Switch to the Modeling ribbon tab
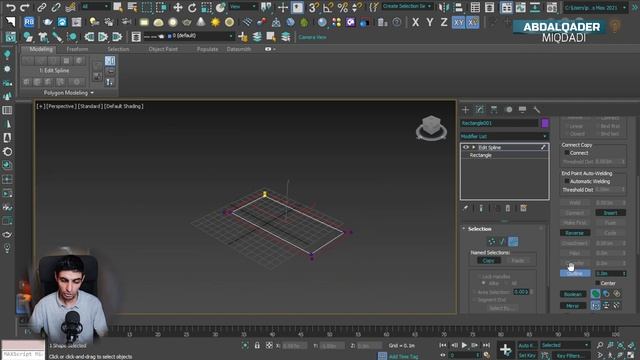Viewport: 640px width, 360px height. [x=41, y=49]
